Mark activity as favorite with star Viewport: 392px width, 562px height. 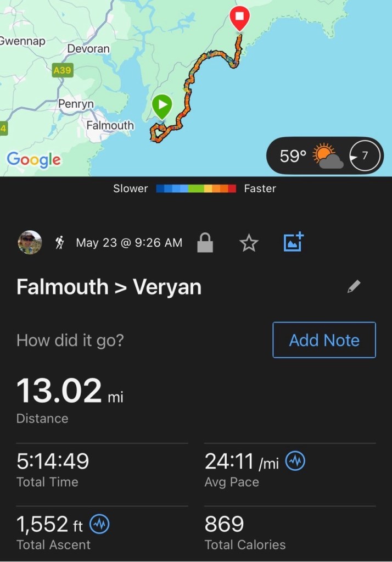point(249,243)
